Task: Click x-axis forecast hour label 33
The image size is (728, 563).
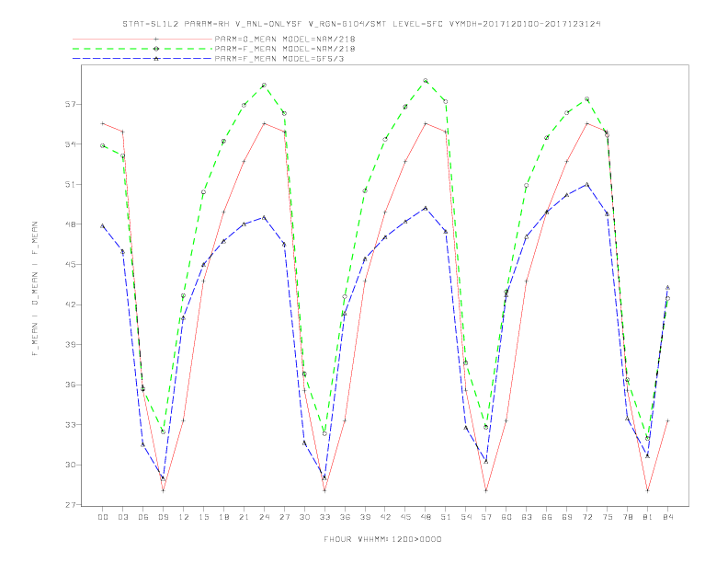Action: [x=324, y=517]
